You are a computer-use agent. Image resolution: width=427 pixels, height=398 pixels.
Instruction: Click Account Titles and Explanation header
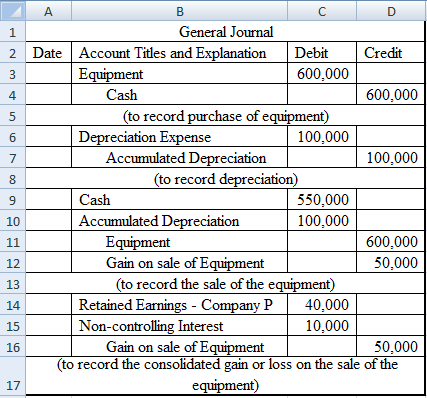click(180, 53)
